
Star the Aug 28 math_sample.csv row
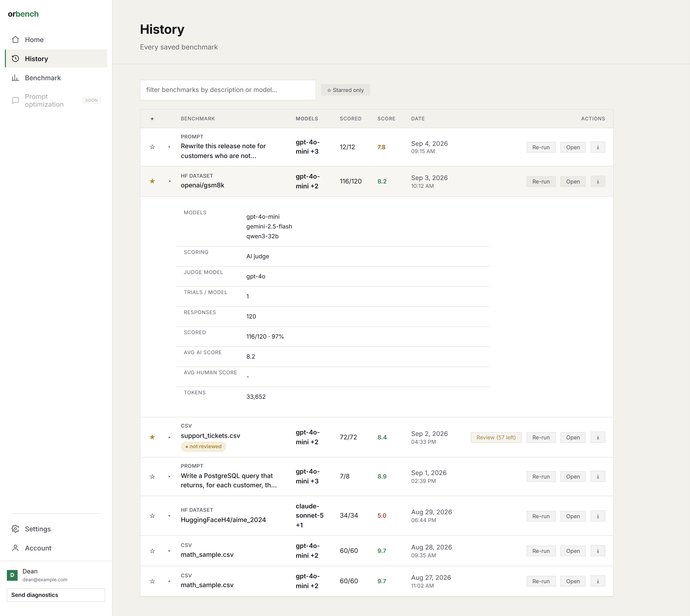(152, 551)
